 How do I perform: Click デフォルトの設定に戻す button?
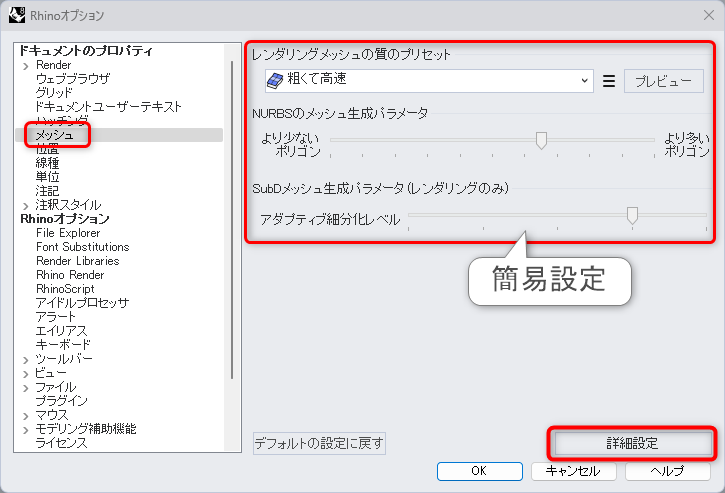pos(319,444)
